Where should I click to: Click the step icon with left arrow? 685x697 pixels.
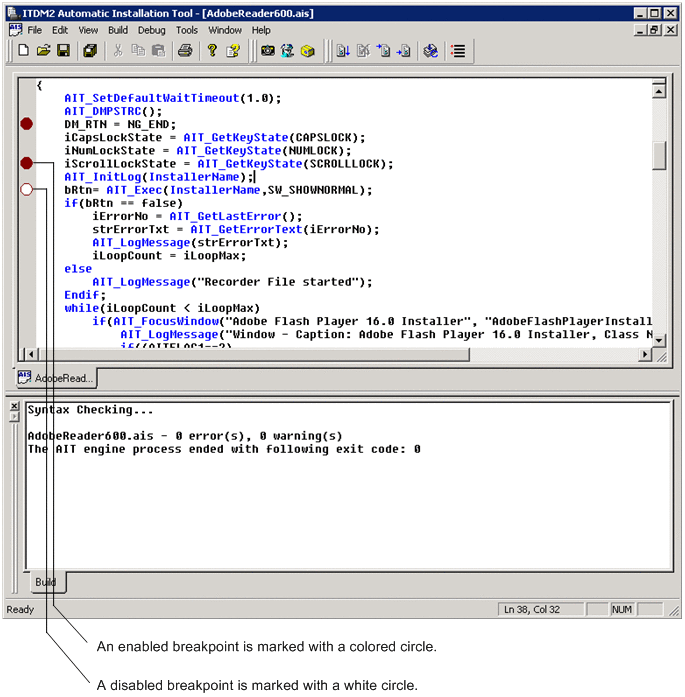404,51
